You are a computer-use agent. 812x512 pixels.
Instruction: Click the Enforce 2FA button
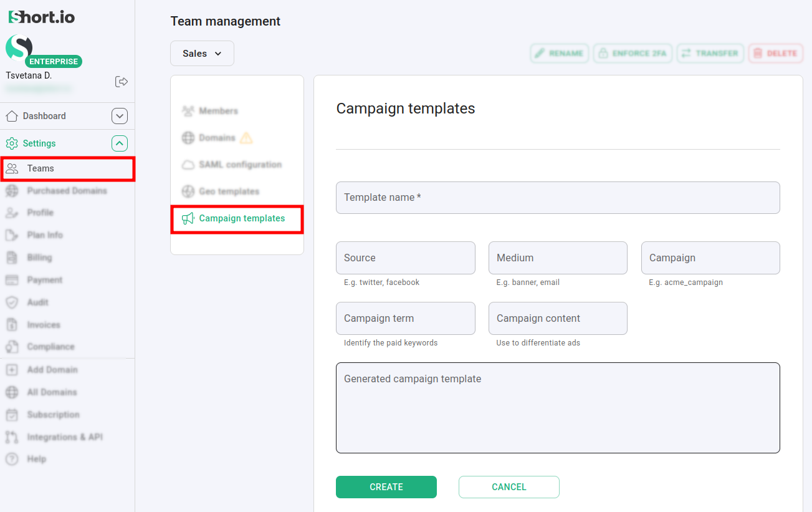[x=632, y=54]
